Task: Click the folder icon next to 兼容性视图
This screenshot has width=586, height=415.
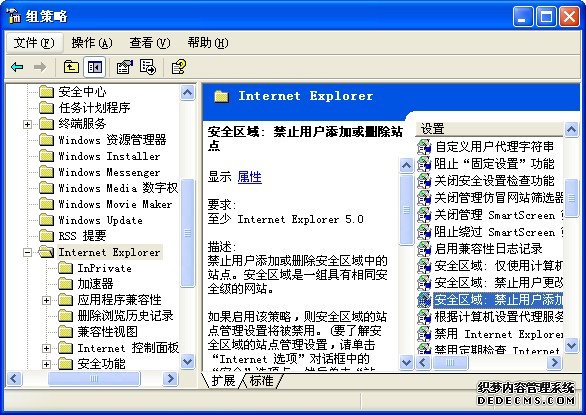Action: (x=65, y=332)
